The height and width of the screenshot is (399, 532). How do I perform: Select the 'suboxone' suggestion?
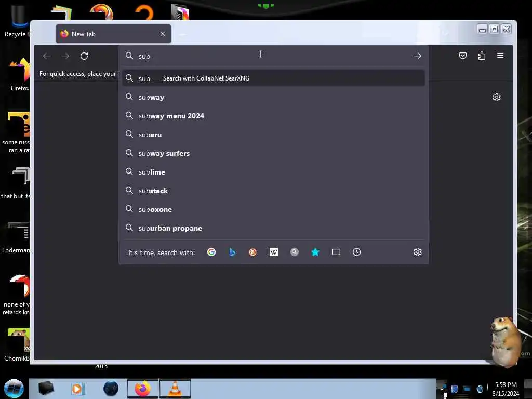[x=273, y=210]
